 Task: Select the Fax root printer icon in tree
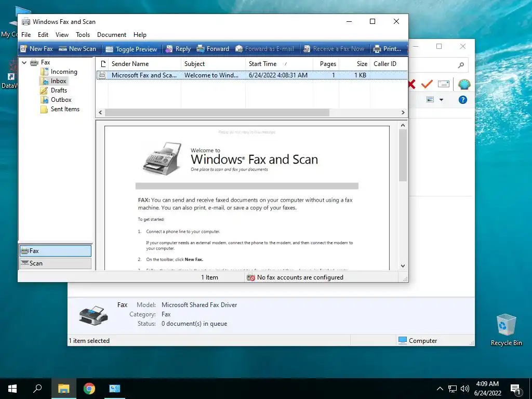click(x=34, y=62)
